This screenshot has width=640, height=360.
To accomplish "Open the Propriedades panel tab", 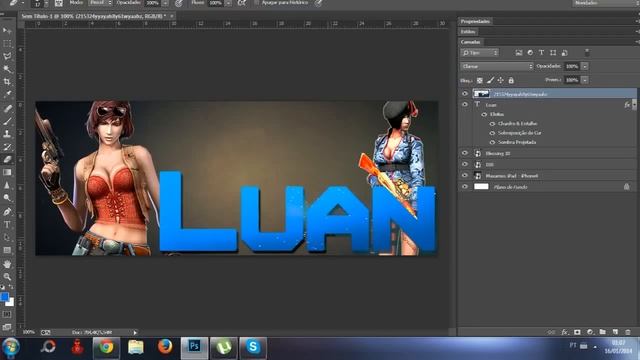I will 475,21.
